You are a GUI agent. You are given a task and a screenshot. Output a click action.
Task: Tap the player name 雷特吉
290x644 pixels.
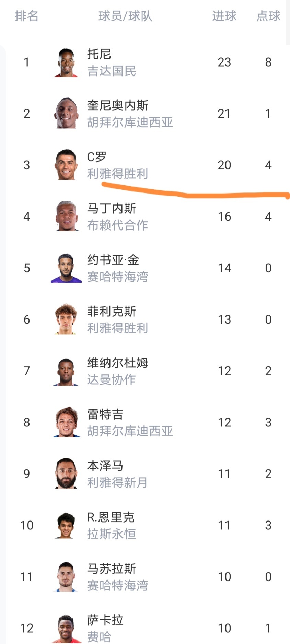pyautogui.click(x=105, y=414)
